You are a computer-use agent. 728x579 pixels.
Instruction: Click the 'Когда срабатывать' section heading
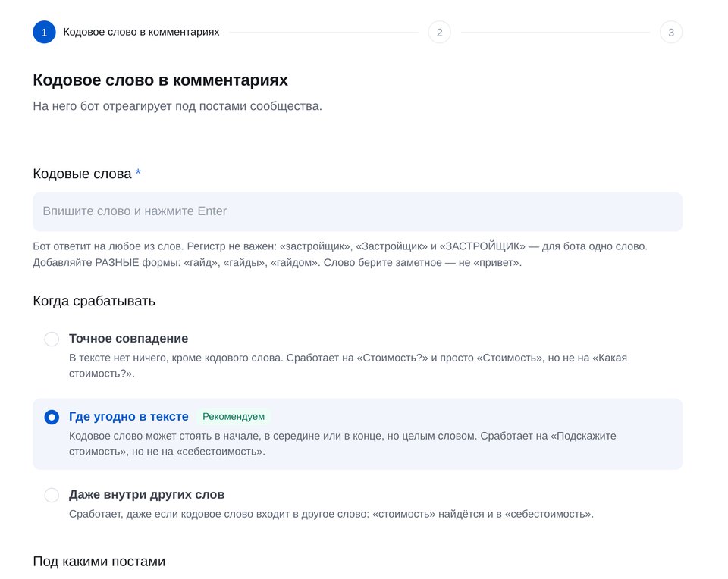coord(94,301)
